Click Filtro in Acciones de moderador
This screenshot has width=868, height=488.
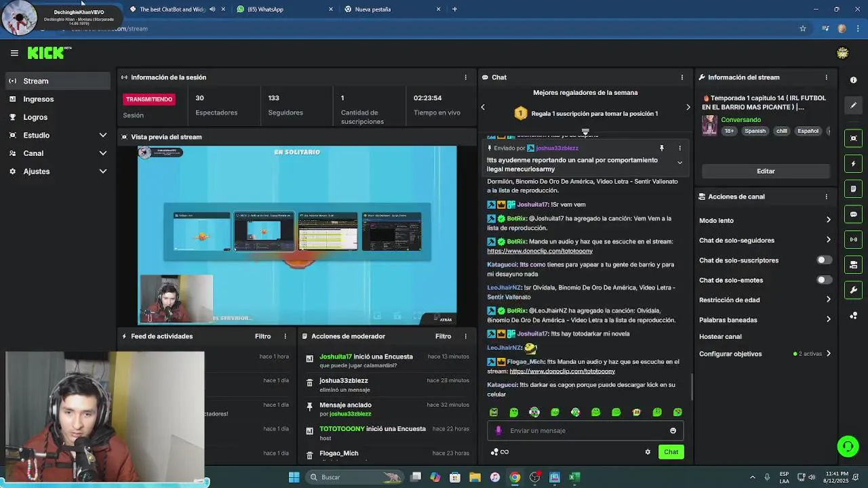tap(443, 336)
